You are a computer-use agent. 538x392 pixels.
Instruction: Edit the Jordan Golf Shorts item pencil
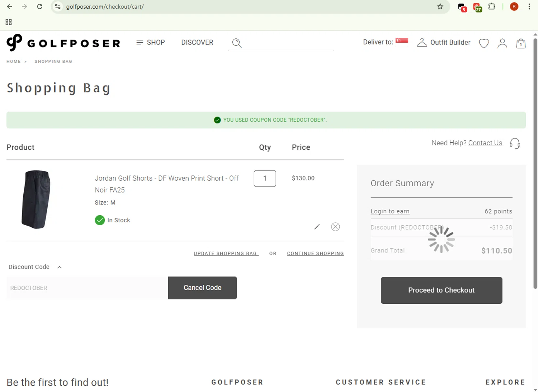[x=317, y=227]
